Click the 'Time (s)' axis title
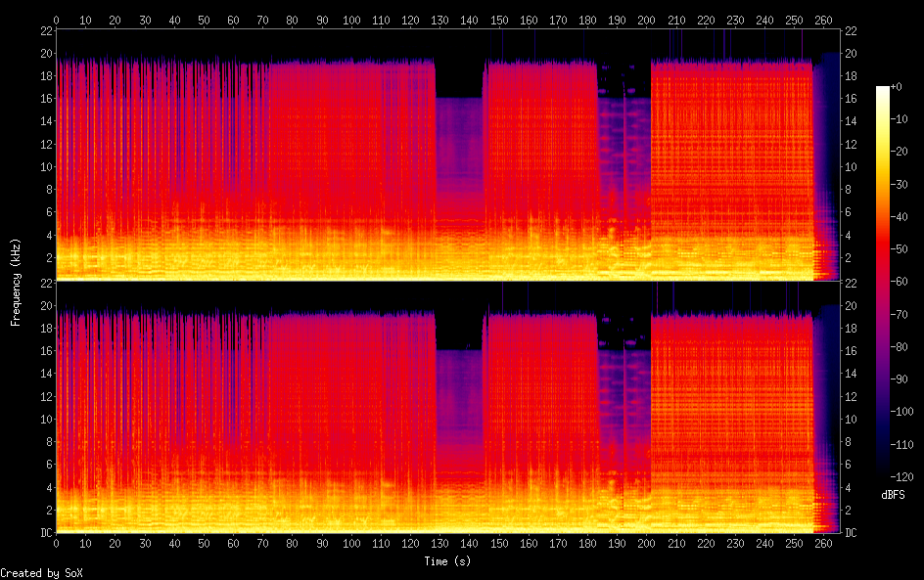The height and width of the screenshot is (580, 924). click(x=448, y=561)
